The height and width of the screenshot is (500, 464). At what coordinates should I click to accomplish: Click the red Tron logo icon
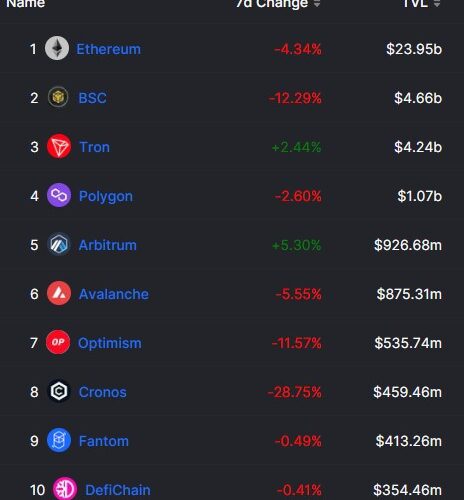(x=59, y=146)
